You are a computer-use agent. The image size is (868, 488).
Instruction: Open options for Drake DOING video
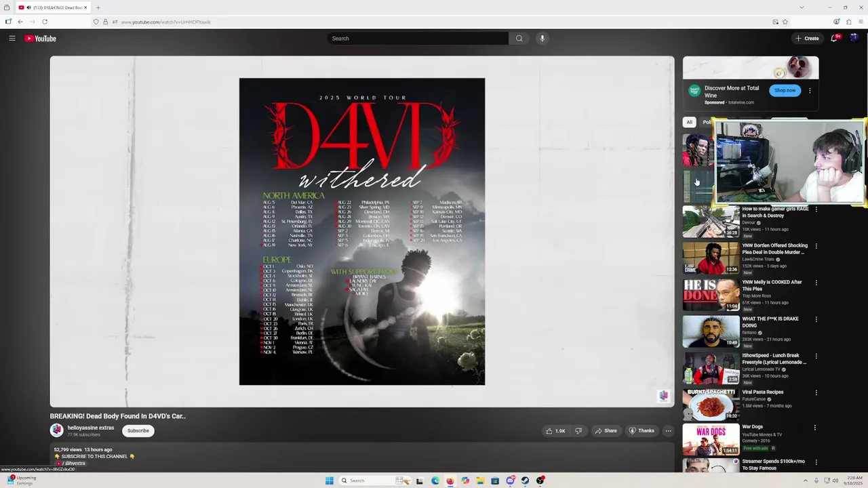816,319
